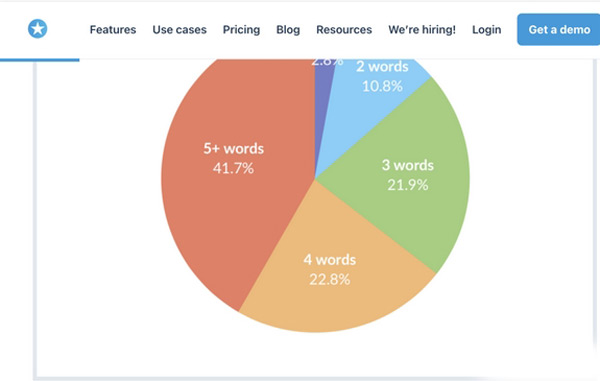
Task: Visit the Blog link
Action: point(288,29)
